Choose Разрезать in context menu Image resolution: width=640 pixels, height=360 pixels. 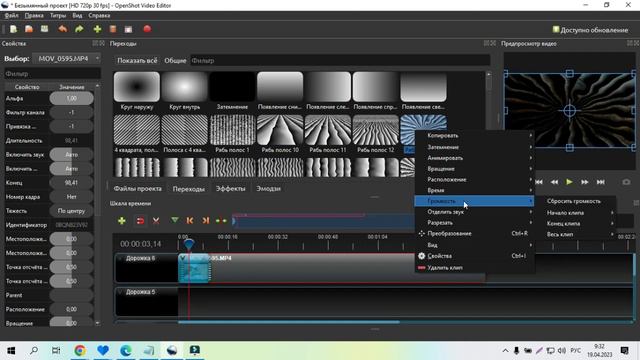tap(475, 223)
